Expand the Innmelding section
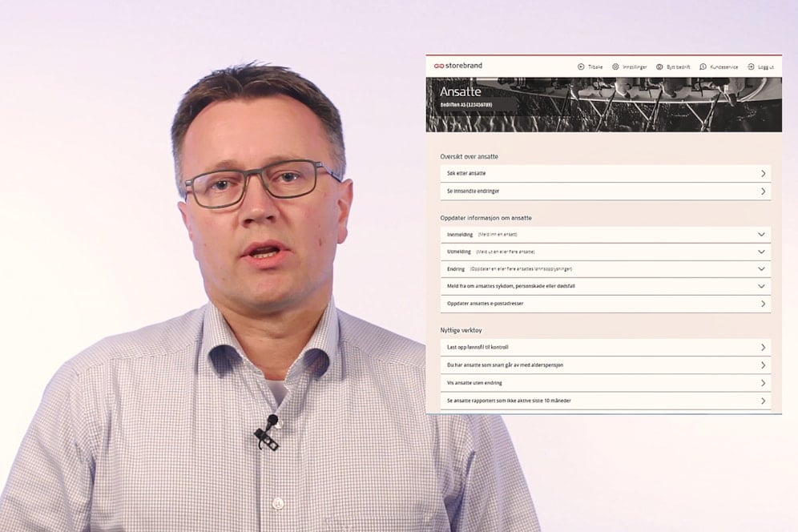Viewport: 798px width, 532px height. coord(761,235)
